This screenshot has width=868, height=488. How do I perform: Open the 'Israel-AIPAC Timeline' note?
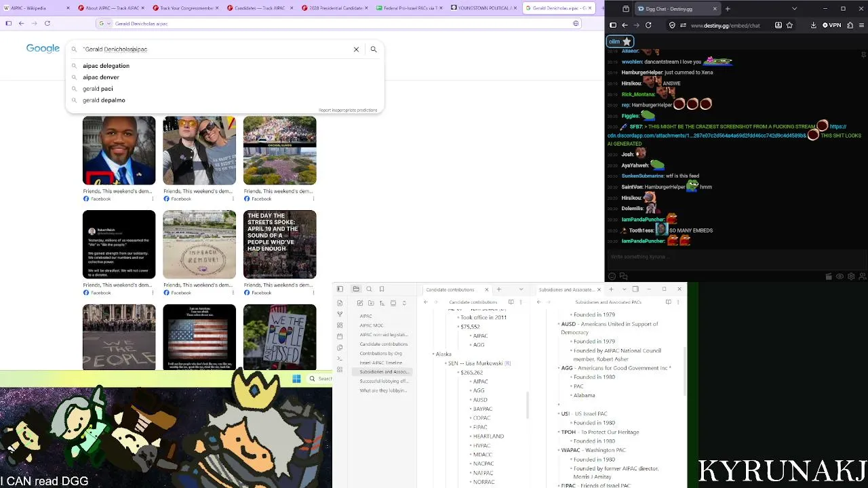pos(381,363)
